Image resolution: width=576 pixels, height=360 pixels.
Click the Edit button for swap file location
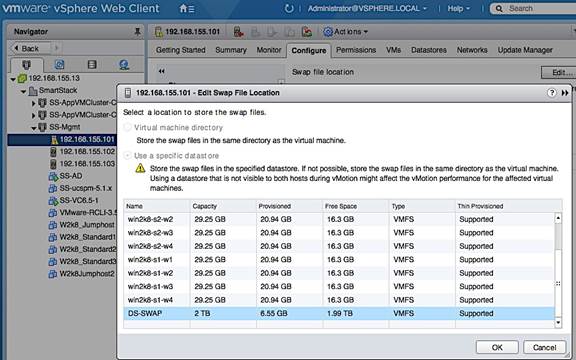559,72
